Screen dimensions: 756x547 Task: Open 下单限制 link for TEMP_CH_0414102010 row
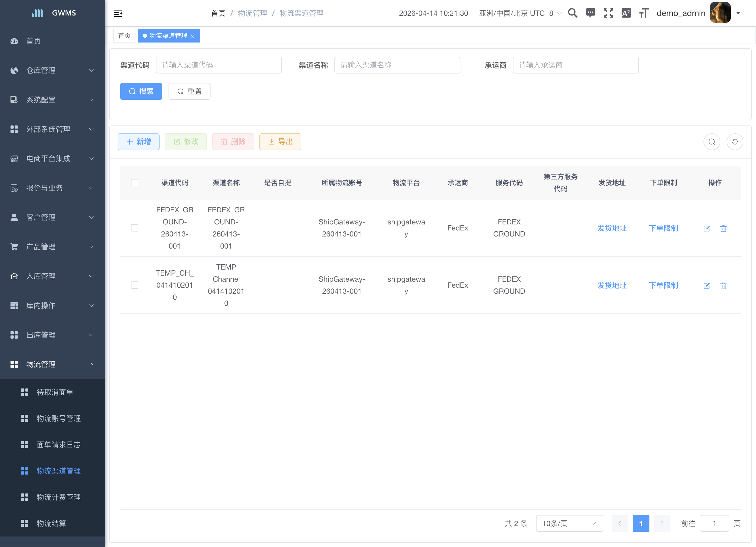click(x=663, y=285)
